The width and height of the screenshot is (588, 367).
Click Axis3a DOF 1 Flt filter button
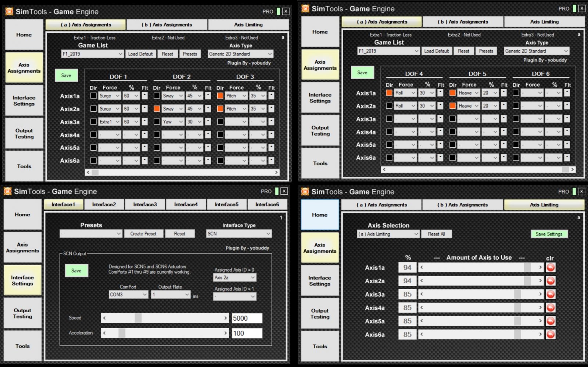point(145,122)
